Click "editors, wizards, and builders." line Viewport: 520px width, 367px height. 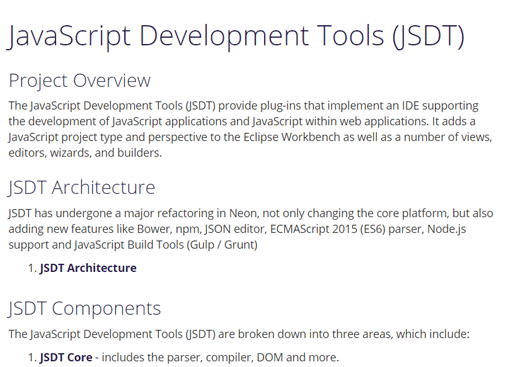85,153
